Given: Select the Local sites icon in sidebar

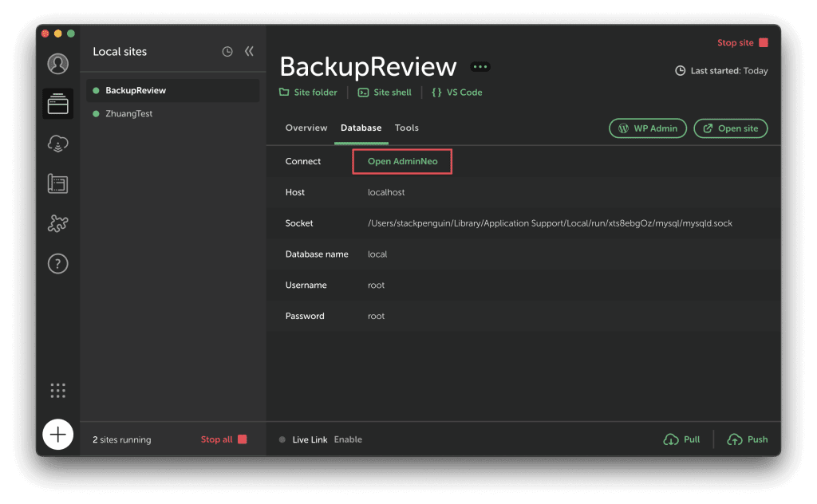Looking at the screenshot, I should click(x=57, y=104).
